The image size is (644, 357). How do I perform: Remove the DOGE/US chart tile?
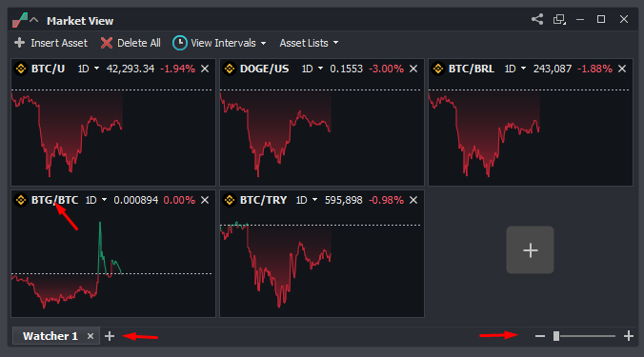pos(413,69)
